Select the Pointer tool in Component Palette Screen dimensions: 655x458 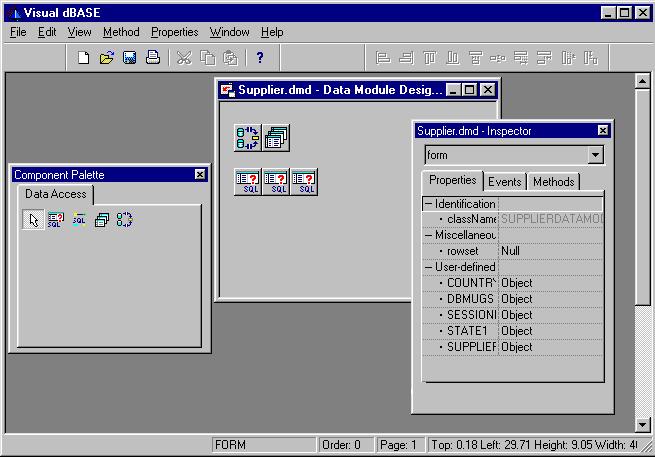pos(33,220)
